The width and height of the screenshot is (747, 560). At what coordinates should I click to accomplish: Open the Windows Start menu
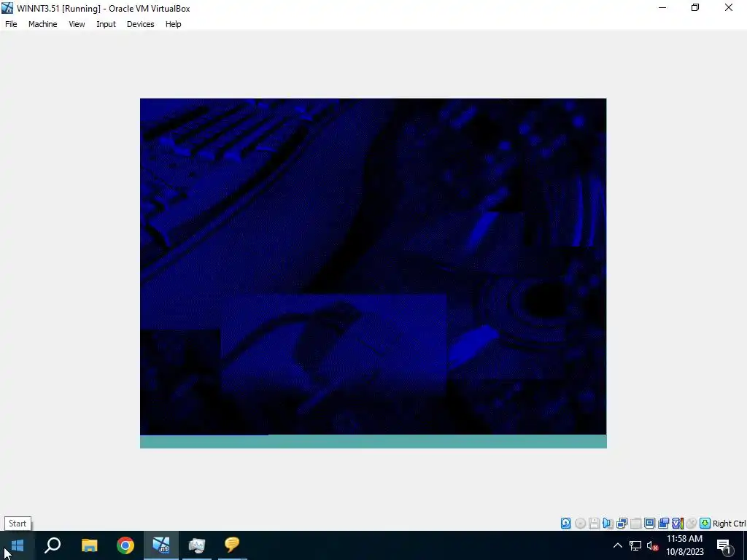(18, 545)
